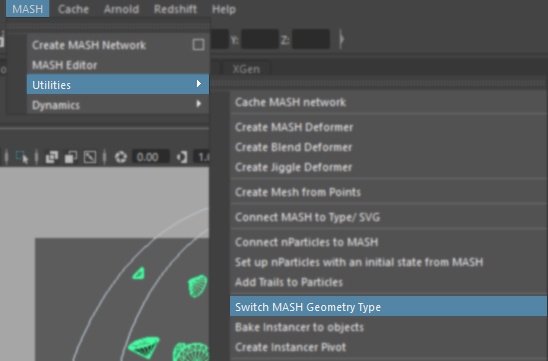Switch to the XGen shelf tab
The width and height of the screenshot is (548, 361).
(246, 69)
